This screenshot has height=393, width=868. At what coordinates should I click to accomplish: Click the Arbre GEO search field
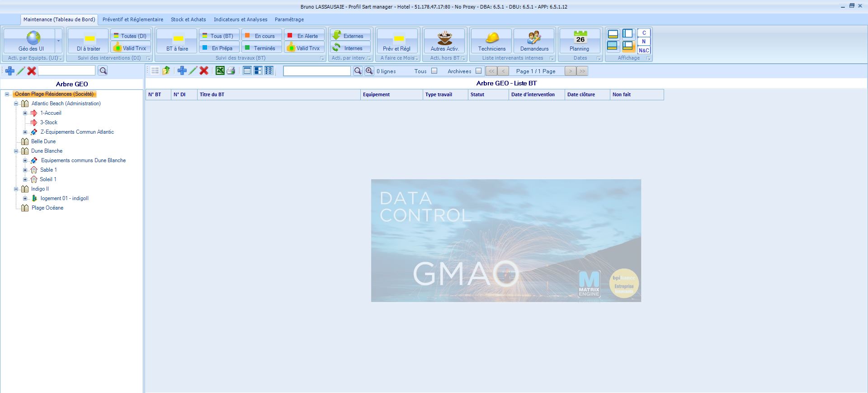pyautogui.click(x=67, y=70)
